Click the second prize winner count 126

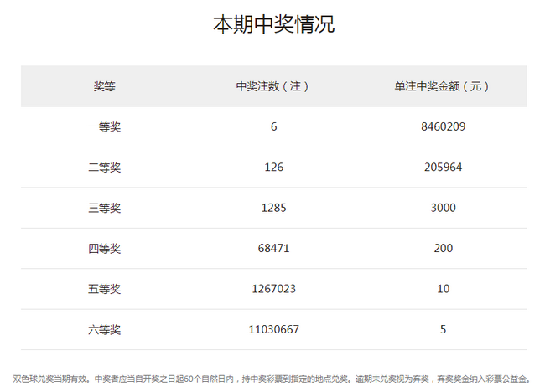[x=273, y=168]
